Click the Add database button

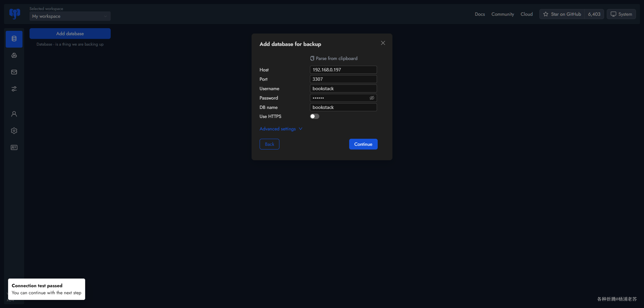(70, 34)
